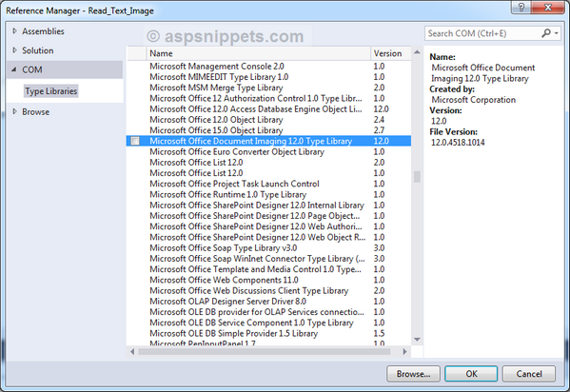Select Microsoft Office Template and Media Control
Image resolution: width=570 pixels, height=392 pixels.
pos(268,269)
